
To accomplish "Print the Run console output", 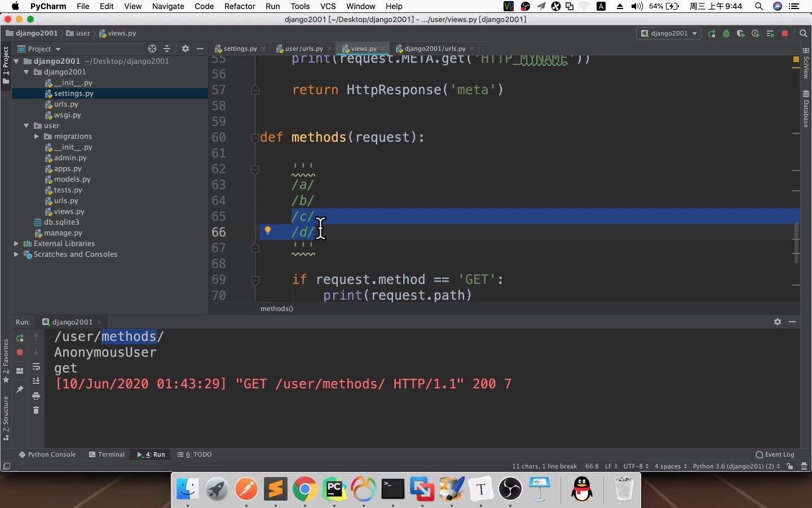I will point(36,396).
